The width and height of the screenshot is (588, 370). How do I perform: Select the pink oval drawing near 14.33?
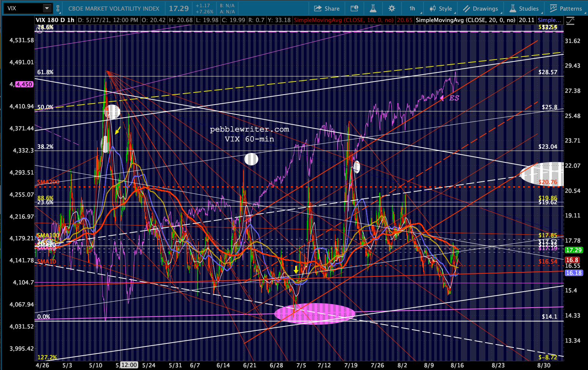(315, 313)
